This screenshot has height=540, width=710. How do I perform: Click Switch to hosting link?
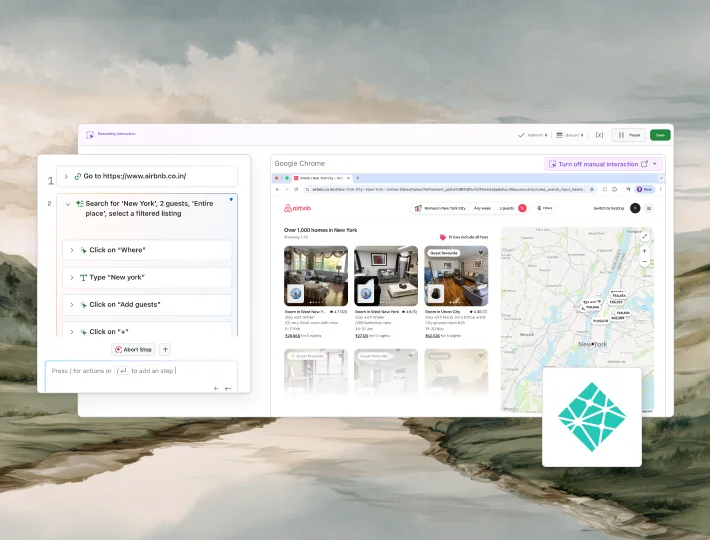[x=609, y=208]
